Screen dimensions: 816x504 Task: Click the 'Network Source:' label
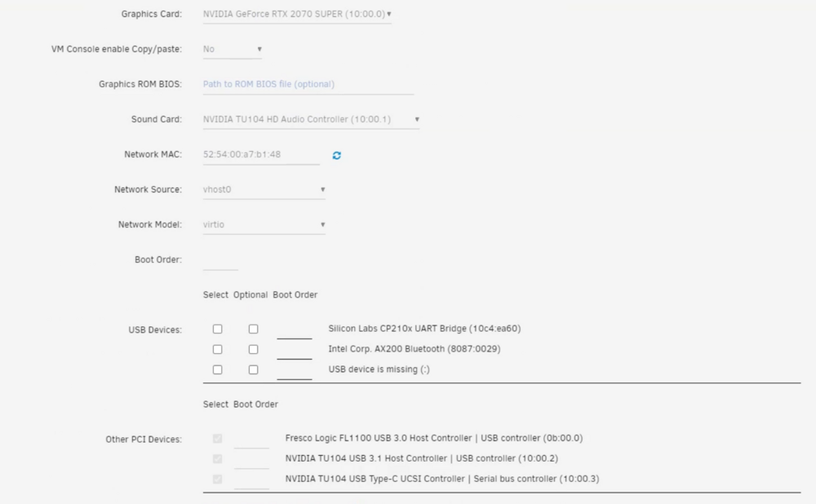coord(149,190)
